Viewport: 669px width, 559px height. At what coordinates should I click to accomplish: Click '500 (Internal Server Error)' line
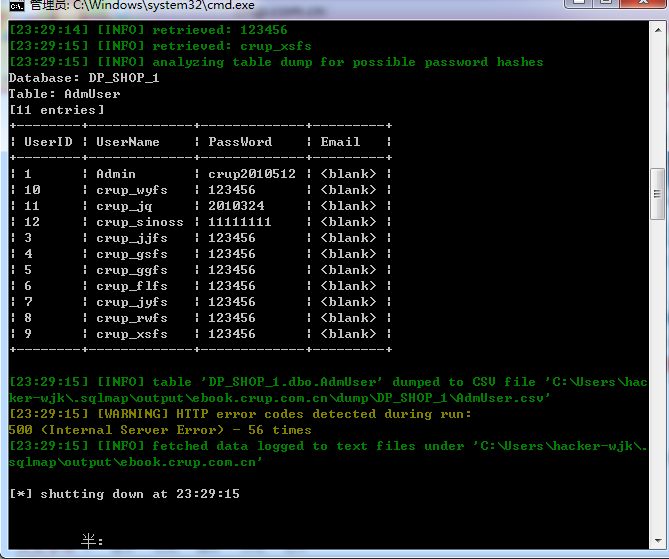click(x=160, y=430)
